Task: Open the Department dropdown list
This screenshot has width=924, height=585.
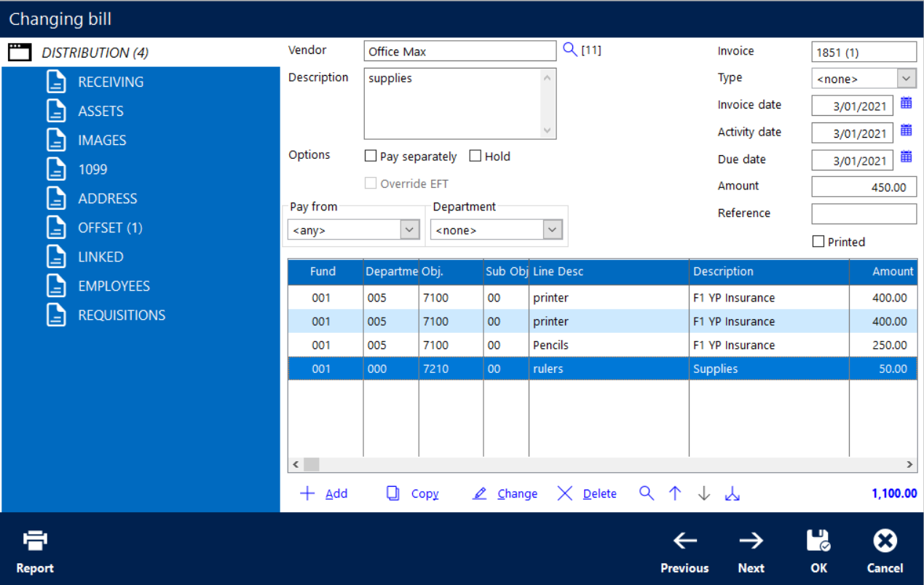Action: pyautogui.click(x=553, y=230)
